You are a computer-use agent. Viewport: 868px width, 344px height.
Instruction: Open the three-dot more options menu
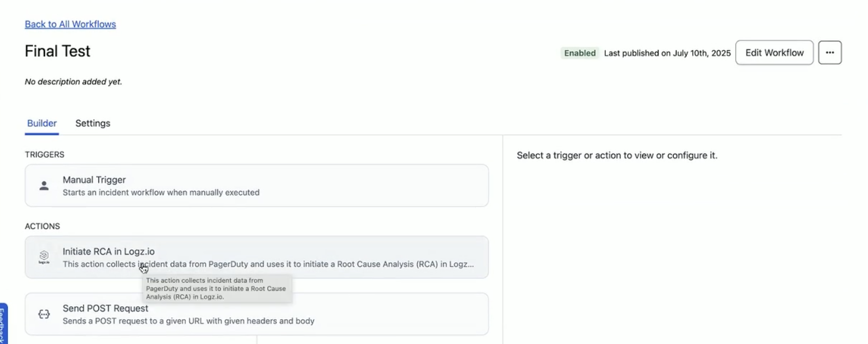point(829,53)
